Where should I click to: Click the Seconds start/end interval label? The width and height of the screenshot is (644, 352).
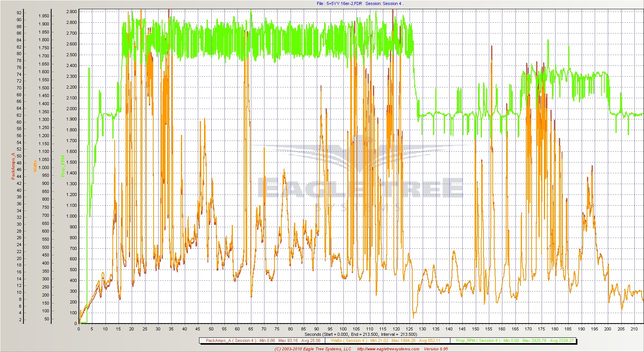pyautogui.click(x=360, y=334)
